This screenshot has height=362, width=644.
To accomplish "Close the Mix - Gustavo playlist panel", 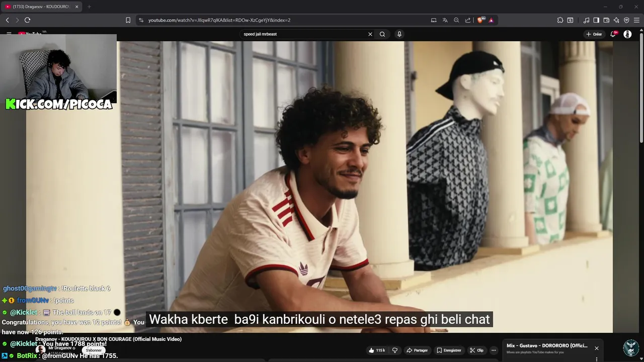I will [597, 348].
